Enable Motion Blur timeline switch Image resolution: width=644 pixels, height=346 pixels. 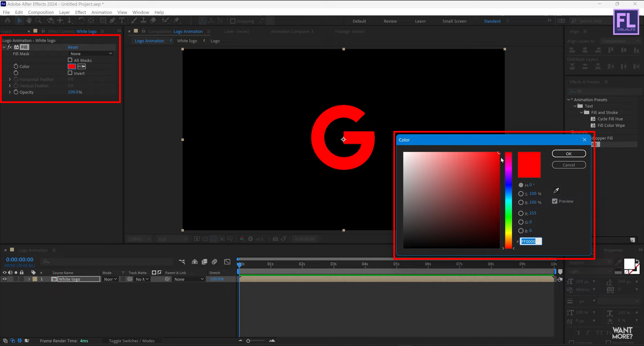point(214,262)
